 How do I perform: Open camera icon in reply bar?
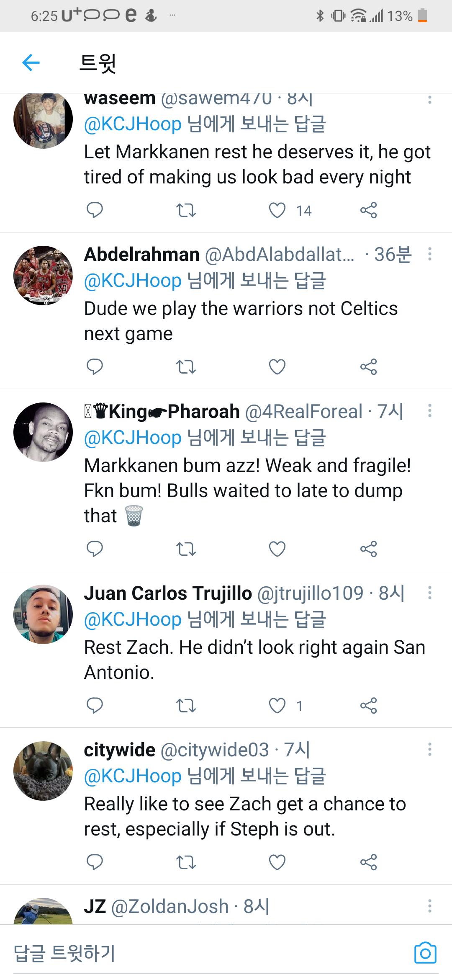click(x=425, y=953)
